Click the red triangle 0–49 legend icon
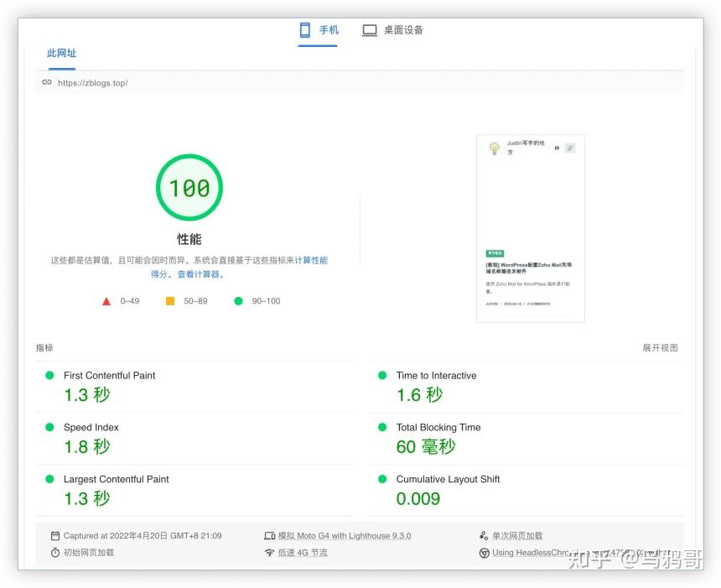Screen dimensions: 721x588 click(x=106, y=301)
